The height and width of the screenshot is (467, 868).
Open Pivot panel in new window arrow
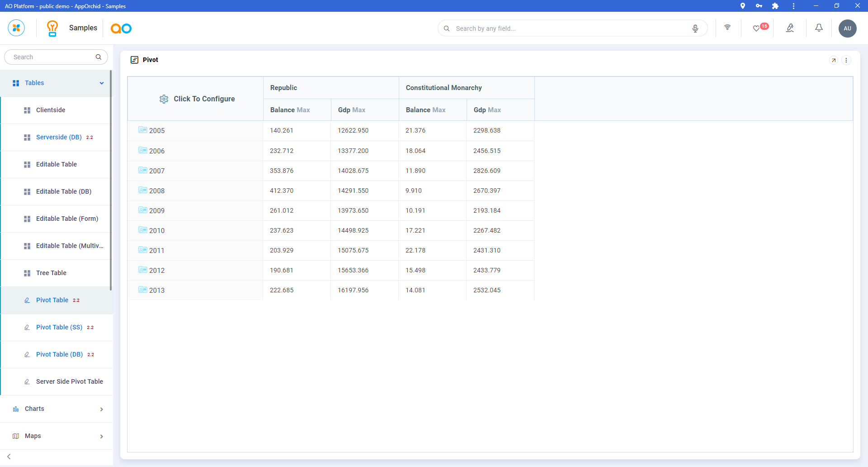tap(834, 60)
